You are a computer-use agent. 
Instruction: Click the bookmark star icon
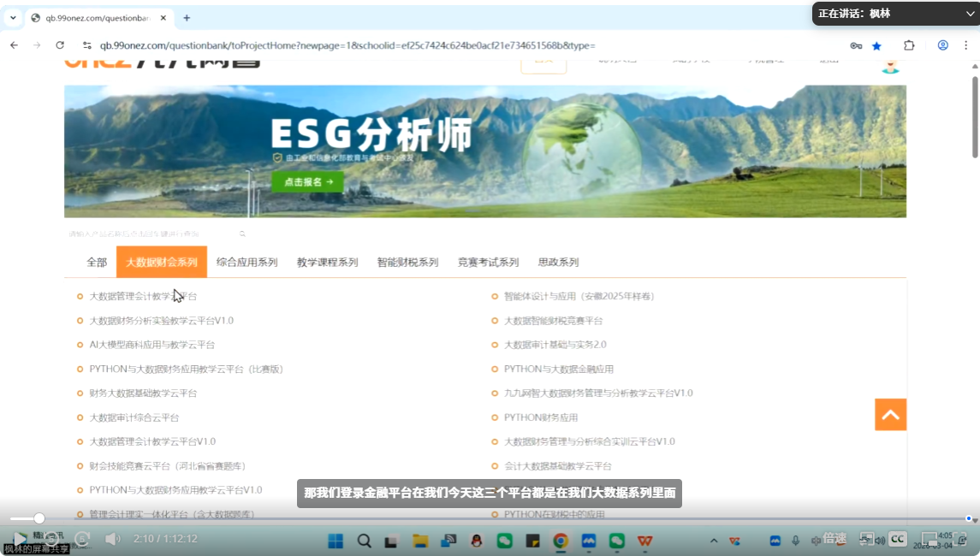pos(876,45)
